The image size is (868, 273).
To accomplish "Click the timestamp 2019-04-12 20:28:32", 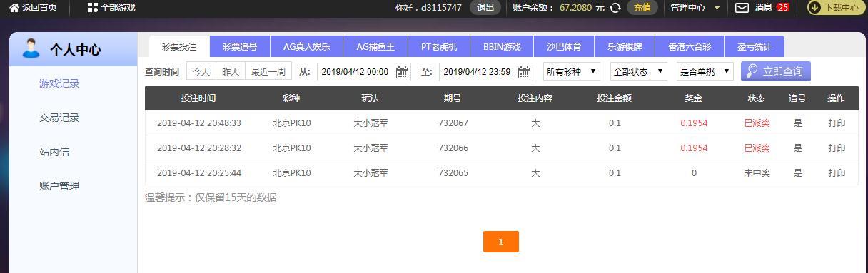I will pos(199,148).
